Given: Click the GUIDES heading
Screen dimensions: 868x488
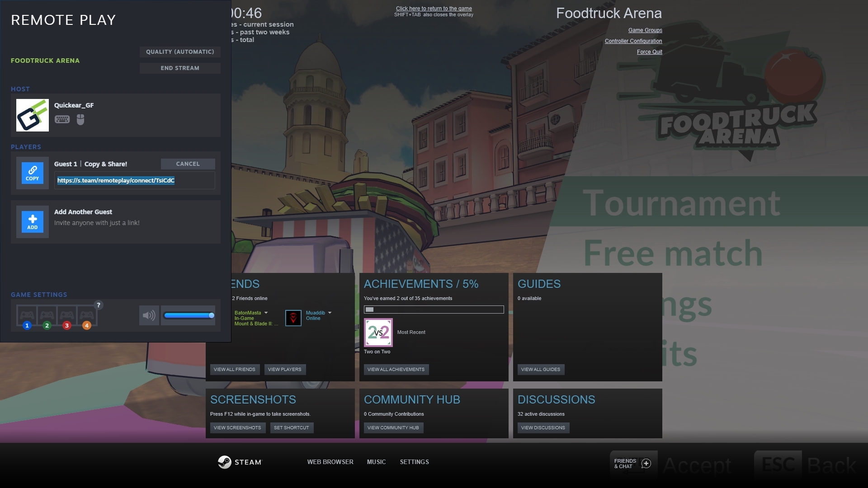Looking at the screenshot, I should tap(539, 284).
